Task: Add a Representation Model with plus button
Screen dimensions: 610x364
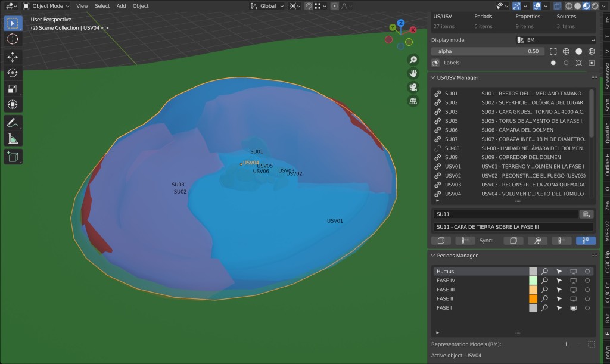Action: click(x=566, y=344)
